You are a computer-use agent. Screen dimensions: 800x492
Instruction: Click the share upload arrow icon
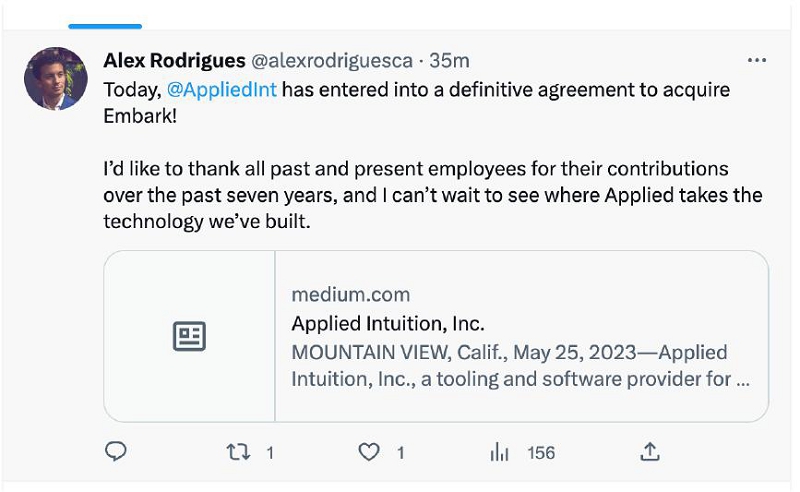click(x=650, y=452)
